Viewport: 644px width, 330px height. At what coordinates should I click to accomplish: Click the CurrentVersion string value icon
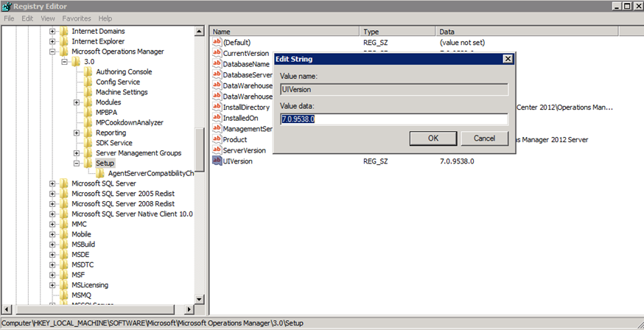click(x=217, y=53)
